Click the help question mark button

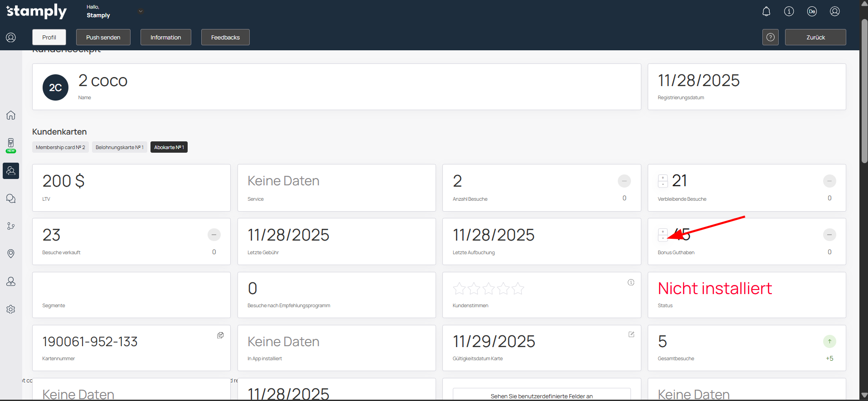pos(770,37)
